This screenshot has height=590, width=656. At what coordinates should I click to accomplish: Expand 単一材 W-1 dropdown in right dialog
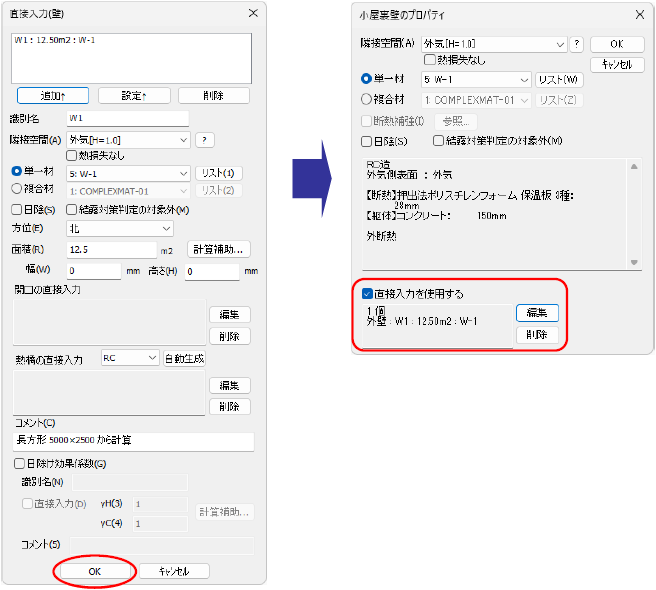(476, 80)
